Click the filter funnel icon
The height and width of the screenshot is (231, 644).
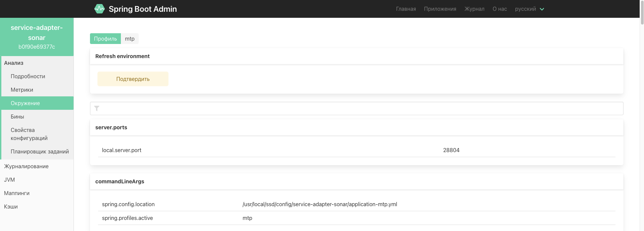pos(97,108)
